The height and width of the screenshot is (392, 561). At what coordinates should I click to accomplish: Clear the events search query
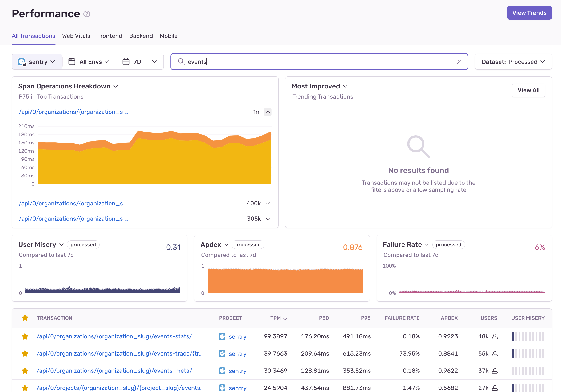(x=459, y=62)
